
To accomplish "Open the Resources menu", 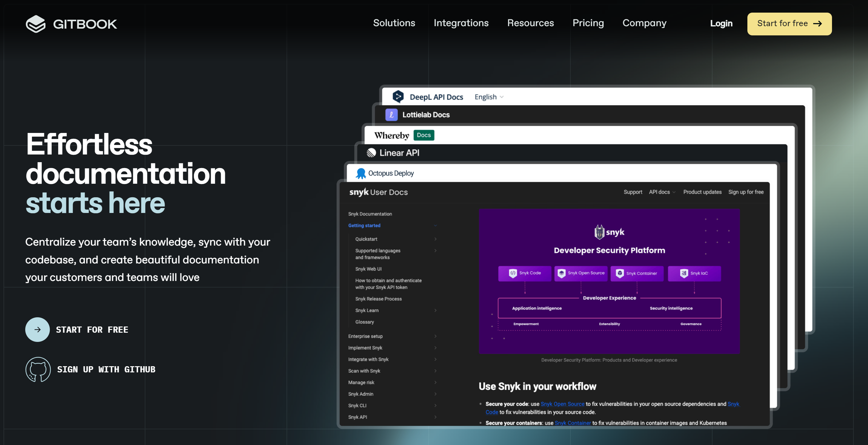I will click(530, 23).
